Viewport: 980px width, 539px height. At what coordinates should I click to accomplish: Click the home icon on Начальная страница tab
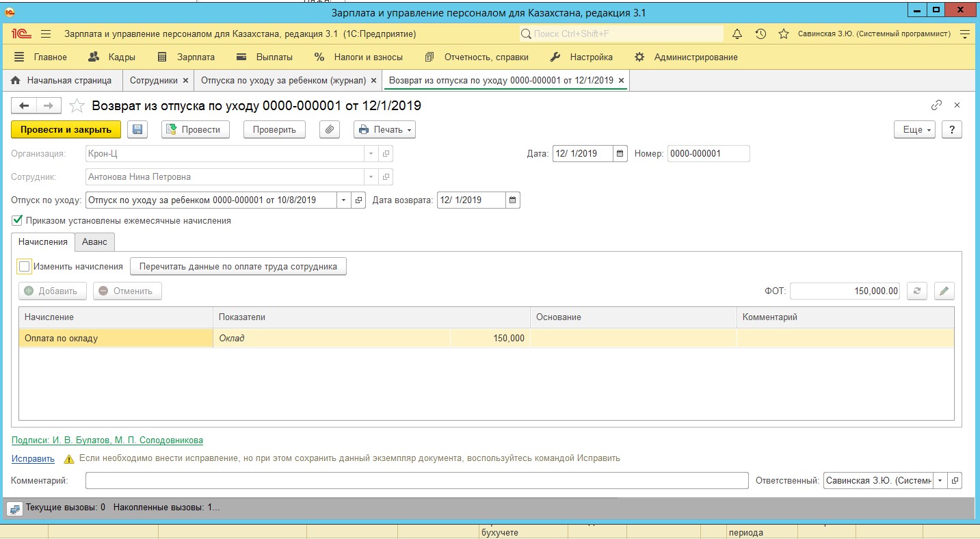tap(16, 80)
